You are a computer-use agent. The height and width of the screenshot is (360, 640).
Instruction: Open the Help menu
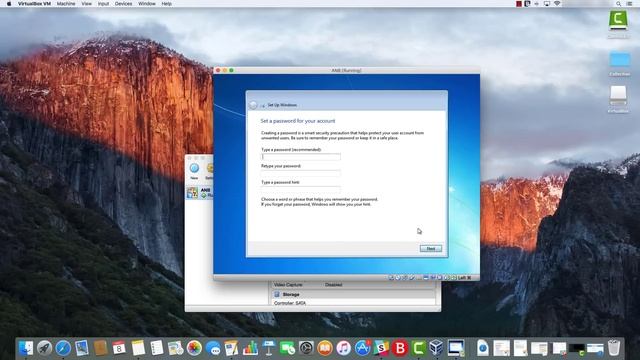(167, 4)
